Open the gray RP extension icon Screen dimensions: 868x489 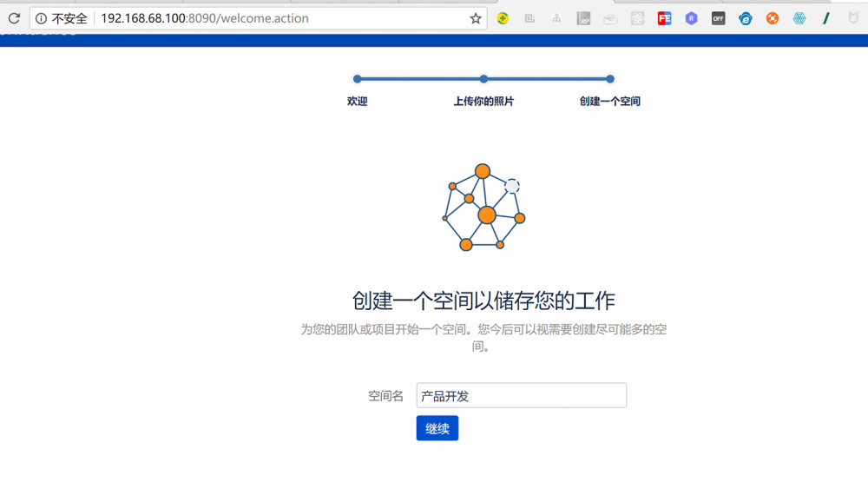pyautogui.click(x=583, y=18)
